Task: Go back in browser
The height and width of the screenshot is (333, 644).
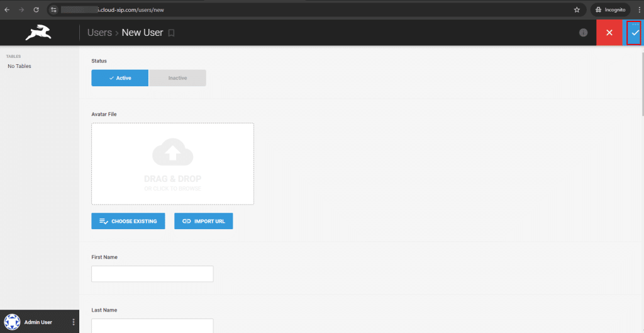Action: (7, 10)
